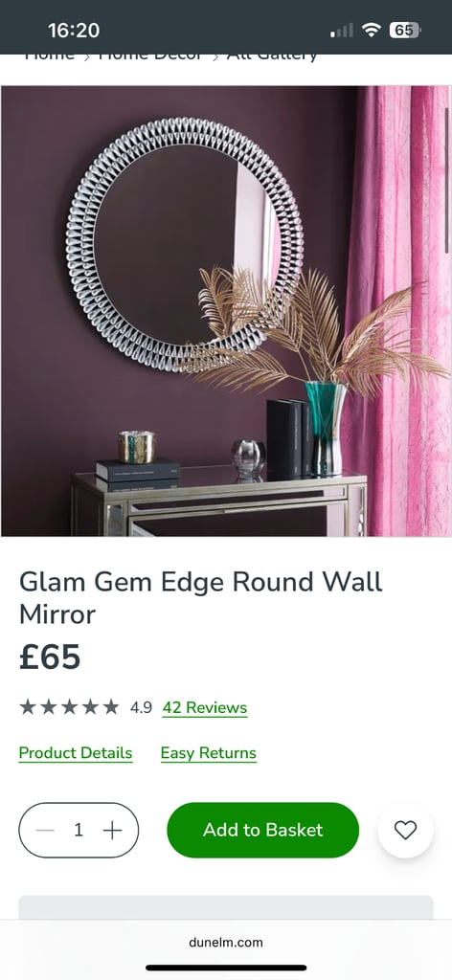Click the page scrollbar beside the image
This screenshot has width=452, height=980.
pos(446,181)
